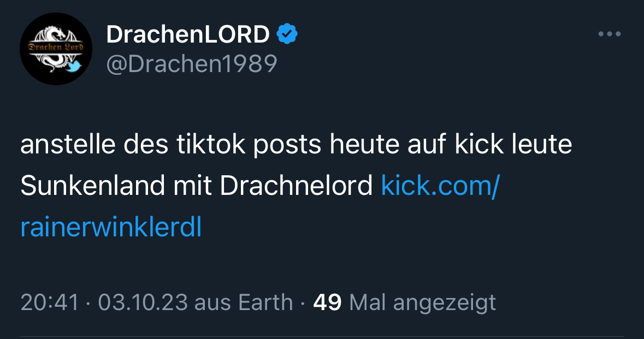The image size is (644, 339).
Task: Click the blue verified checkmark badge
Action: pyautogui.click(x=287, y=34)
